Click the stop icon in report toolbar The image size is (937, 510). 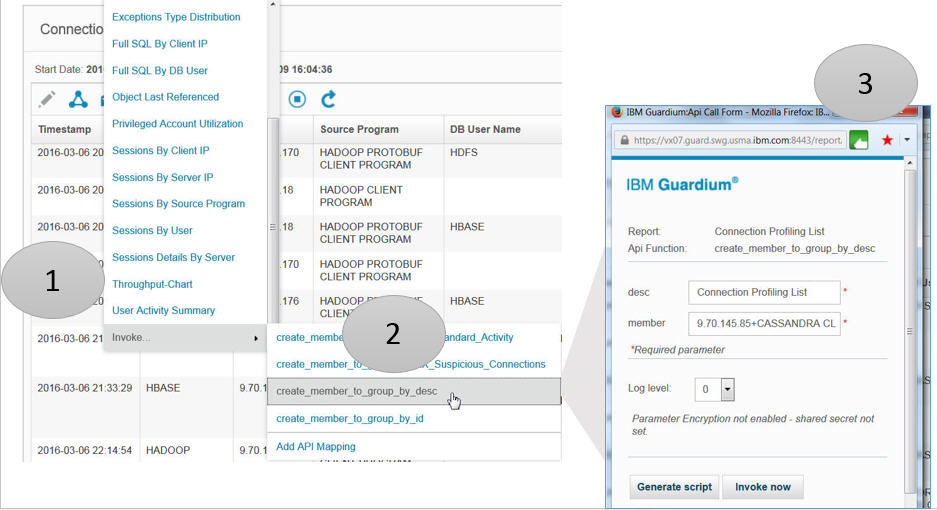pyautogui.click(x=297, y=99)
